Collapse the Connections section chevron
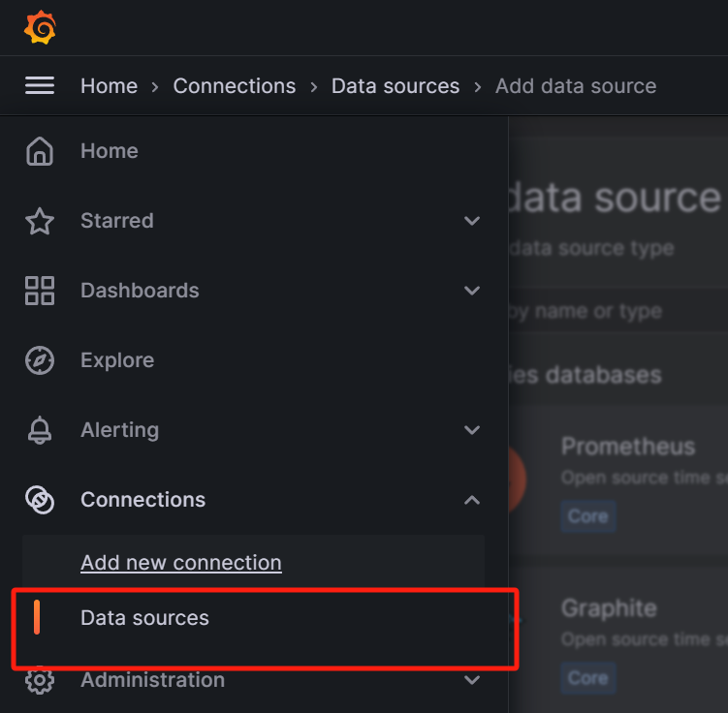Screen dimensions: 728x713 (x=472, y=500)
